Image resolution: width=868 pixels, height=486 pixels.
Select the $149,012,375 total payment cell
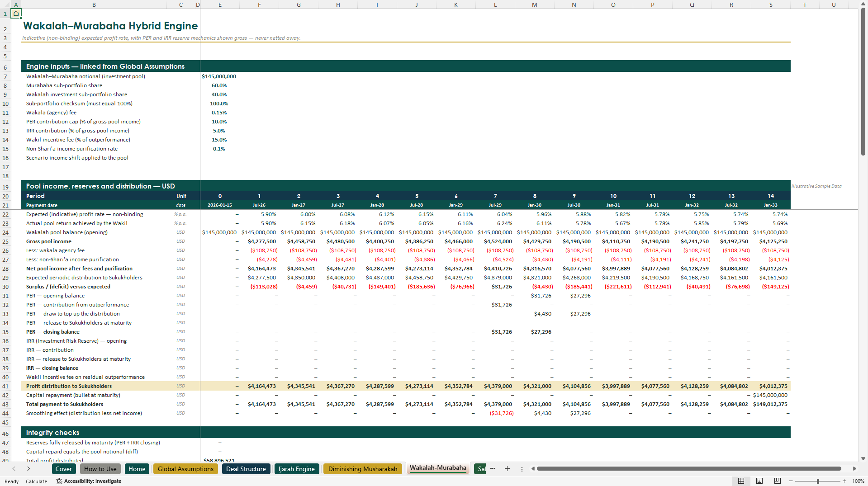coord(771,404)
